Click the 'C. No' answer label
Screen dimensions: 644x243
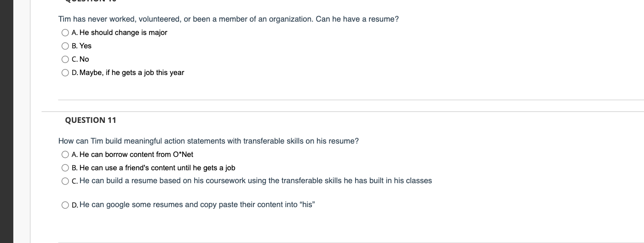[x=80, y=59]
